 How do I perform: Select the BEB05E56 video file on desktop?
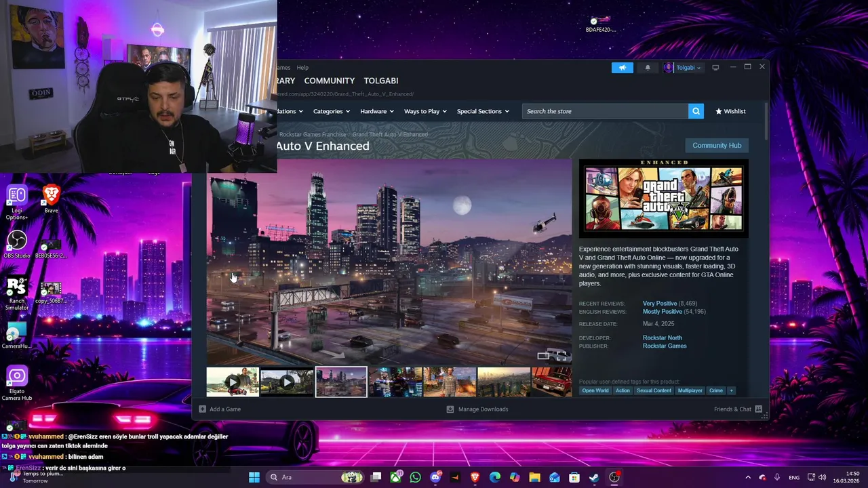(51, 249)
